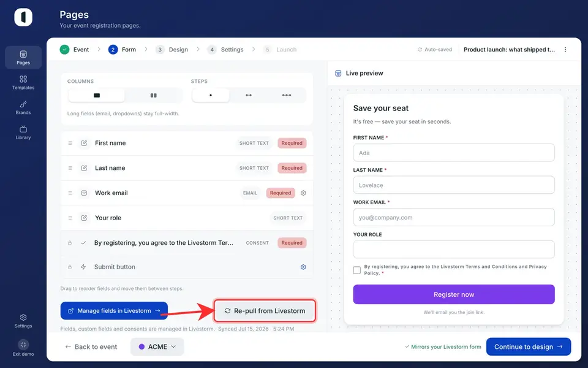Open the ACME brand dropdown
The image size is (588, 368).
pos(157,347)
